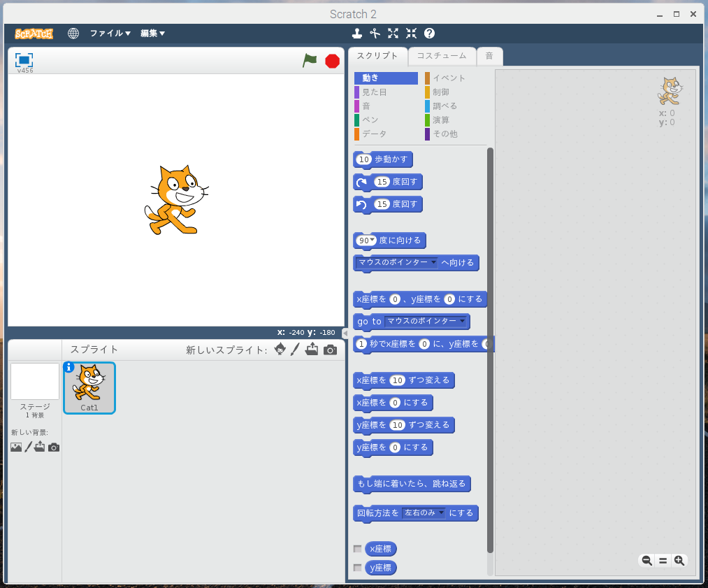Open the language globe menu
This screenshot has width=708, height=588.
point(73,33)
